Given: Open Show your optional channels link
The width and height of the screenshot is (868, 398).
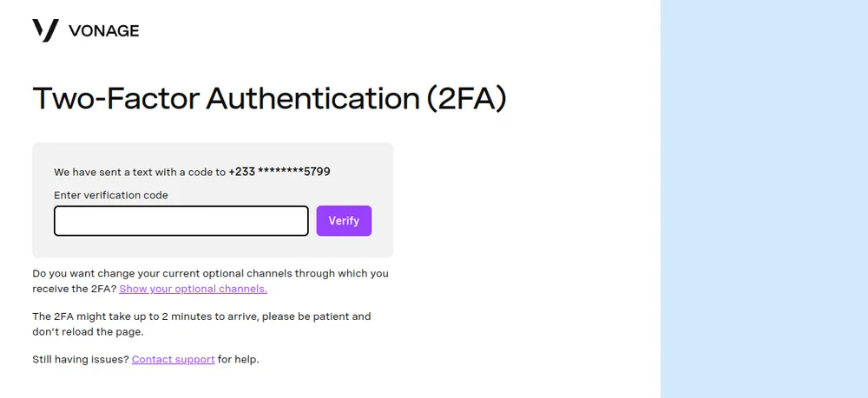Looking at the screenshot, I should 193,289.
